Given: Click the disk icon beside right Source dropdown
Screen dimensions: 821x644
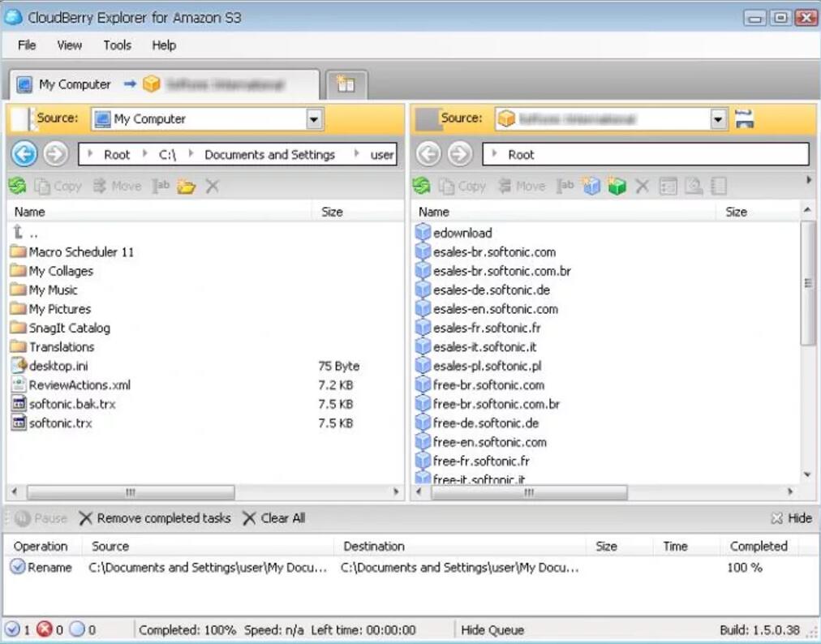Looking at the screenshot, I should pyautogui.click(x=744, y=119).
